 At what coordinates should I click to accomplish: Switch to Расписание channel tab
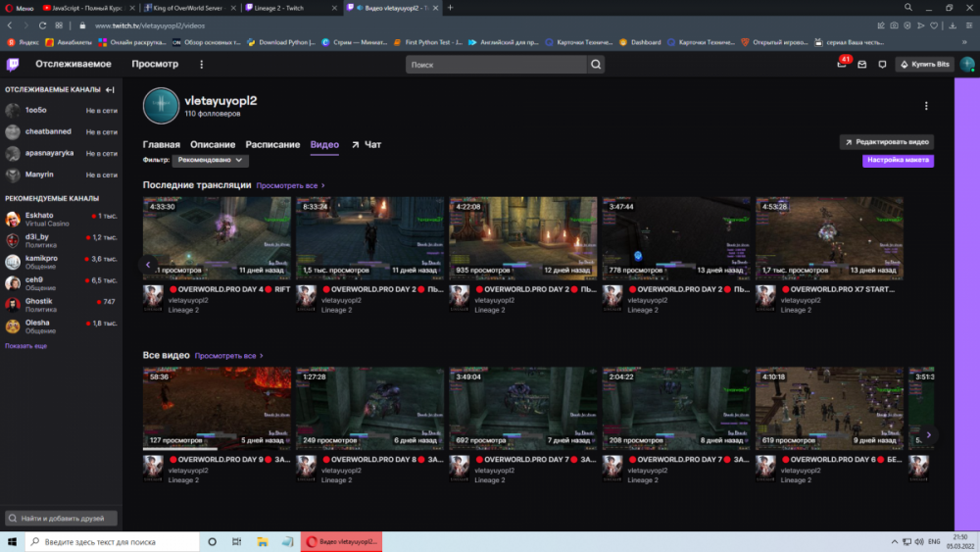coord(272,144)
